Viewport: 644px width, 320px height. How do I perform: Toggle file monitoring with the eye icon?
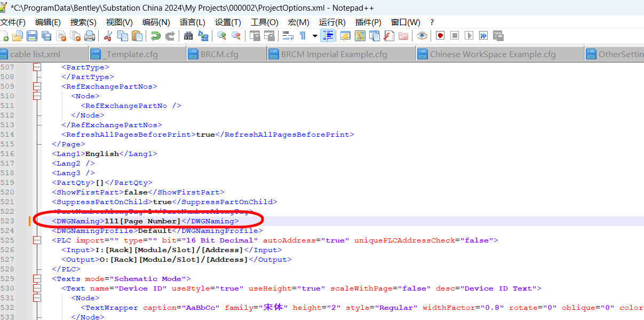click(x=422, y=36)
